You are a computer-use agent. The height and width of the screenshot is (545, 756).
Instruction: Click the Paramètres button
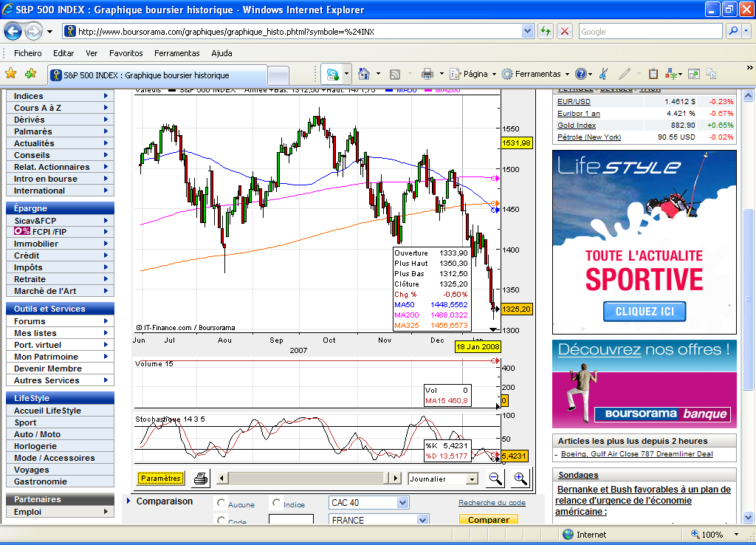tap(160, 478)
